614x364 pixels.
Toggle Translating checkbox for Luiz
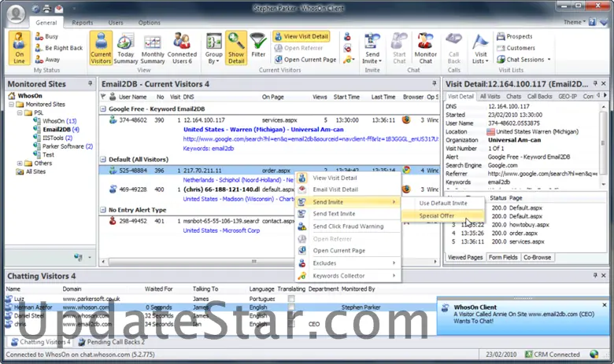291,299
